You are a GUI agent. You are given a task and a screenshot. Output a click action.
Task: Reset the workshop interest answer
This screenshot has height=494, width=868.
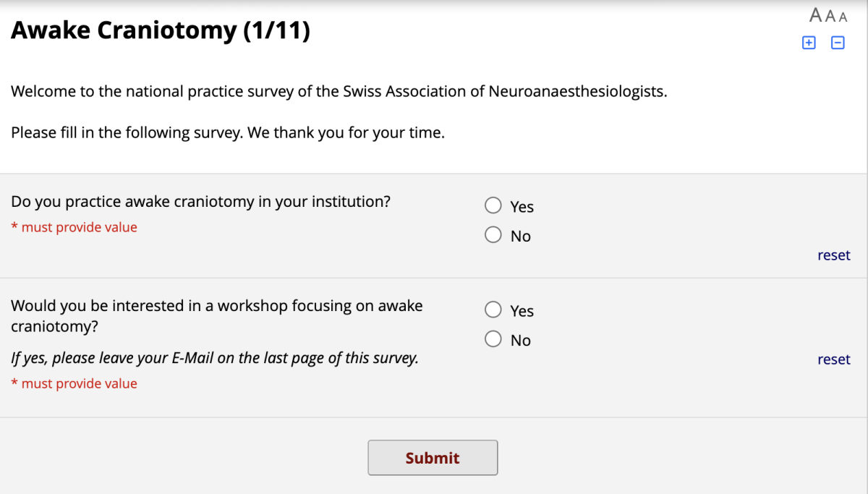click(x=833, y=359)
